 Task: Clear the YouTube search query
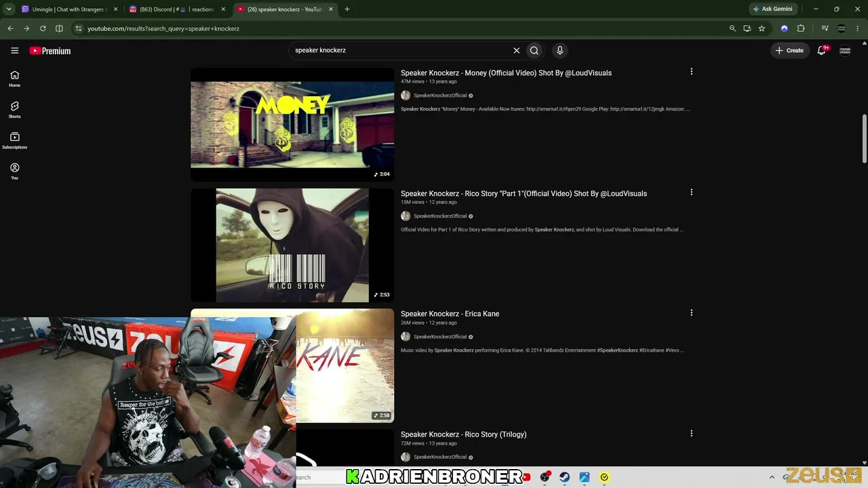pos(516,50)
